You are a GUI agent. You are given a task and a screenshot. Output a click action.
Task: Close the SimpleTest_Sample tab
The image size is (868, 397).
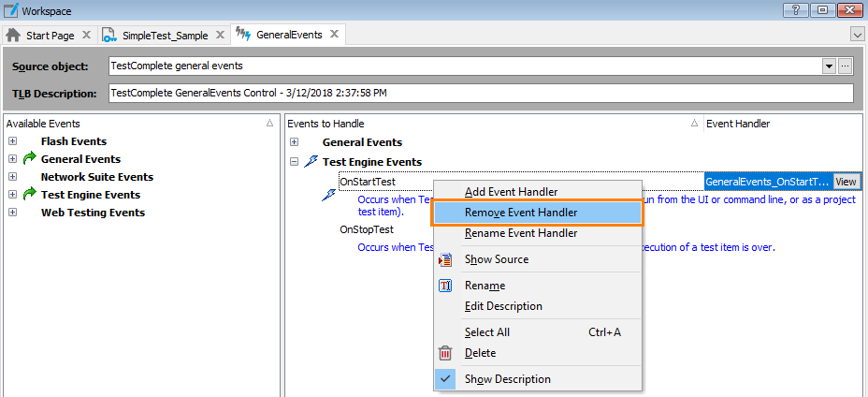(220, 35)
